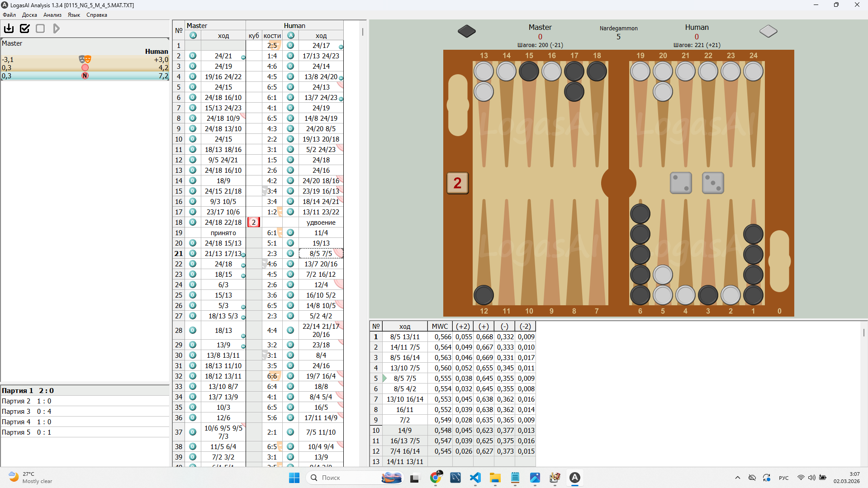This screenshot has width=868, height=488.
Task: Open the Файл menu
Action: point(9,15)
